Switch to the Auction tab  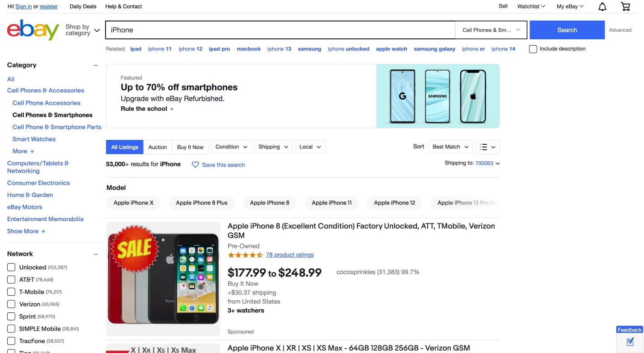tap(157, 147)
